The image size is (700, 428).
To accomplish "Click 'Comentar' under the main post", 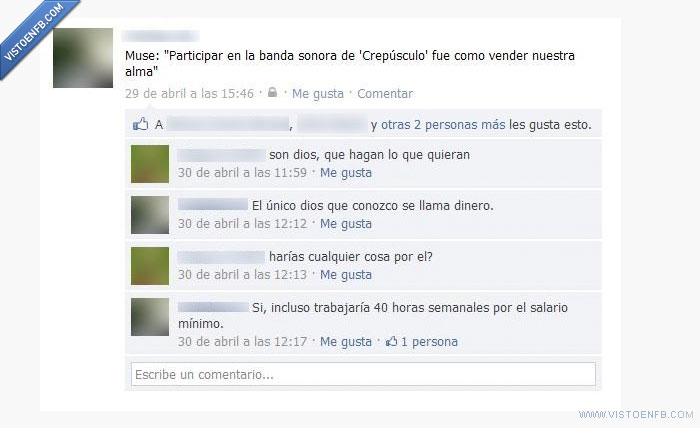I will coord(385,94).
